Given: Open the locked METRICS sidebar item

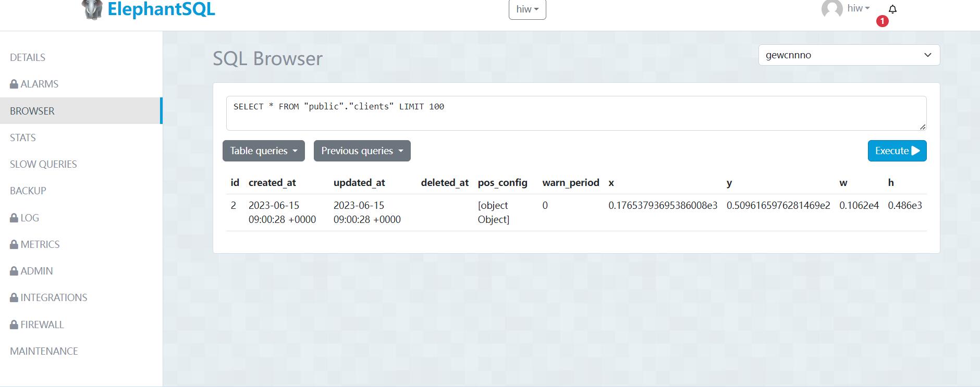Looking at the screenshot, I should click(x=35, y=244).
